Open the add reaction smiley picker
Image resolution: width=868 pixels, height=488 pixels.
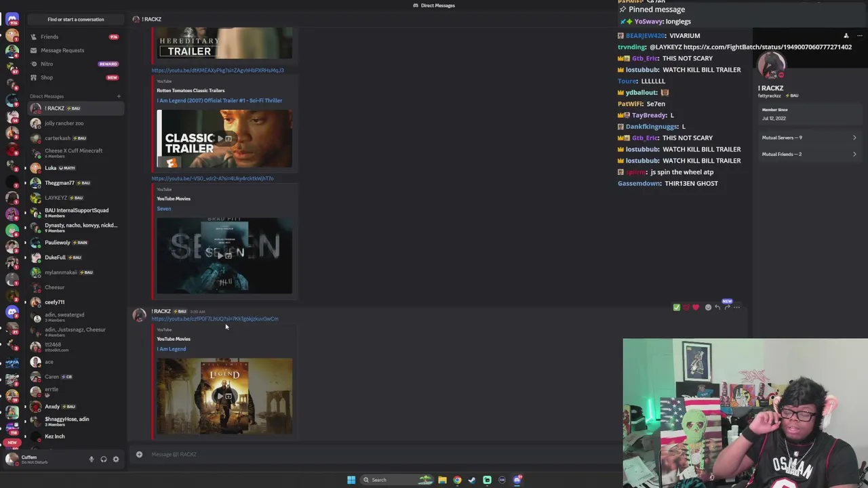[708, 308]
